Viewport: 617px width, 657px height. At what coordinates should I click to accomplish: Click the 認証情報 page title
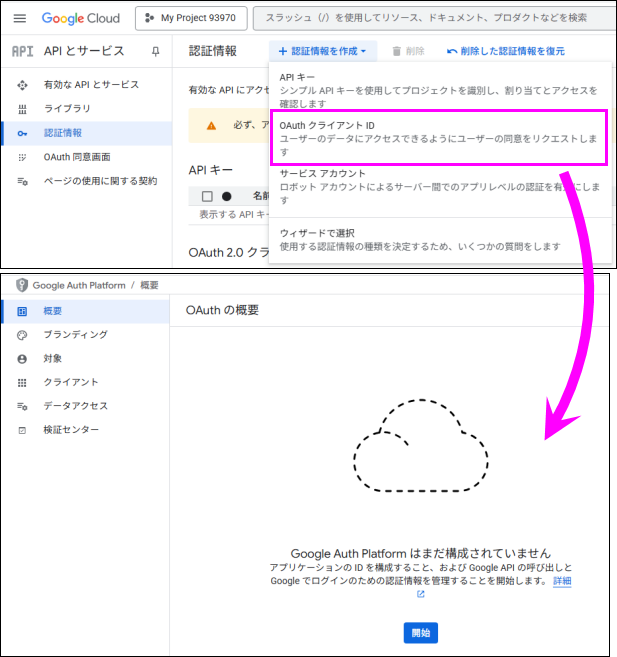pyautogui.click(x=213, y=51)
